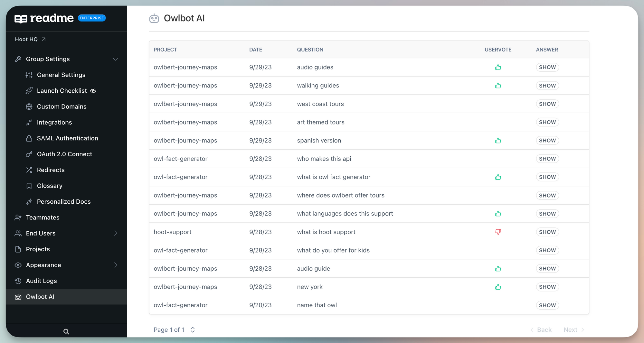Open SAML Authentication page
This screenshot has height=343, width=644.
click(x=68, y=138)
